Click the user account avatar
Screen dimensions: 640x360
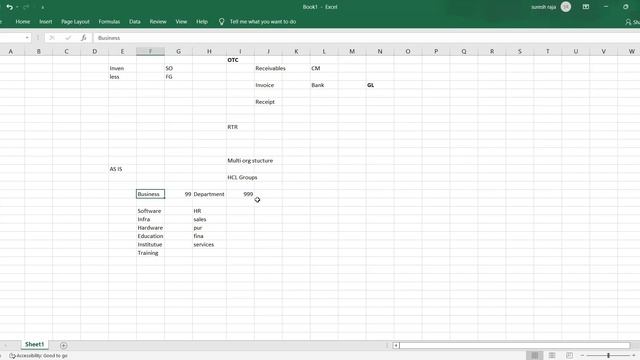tap(566, 7)
